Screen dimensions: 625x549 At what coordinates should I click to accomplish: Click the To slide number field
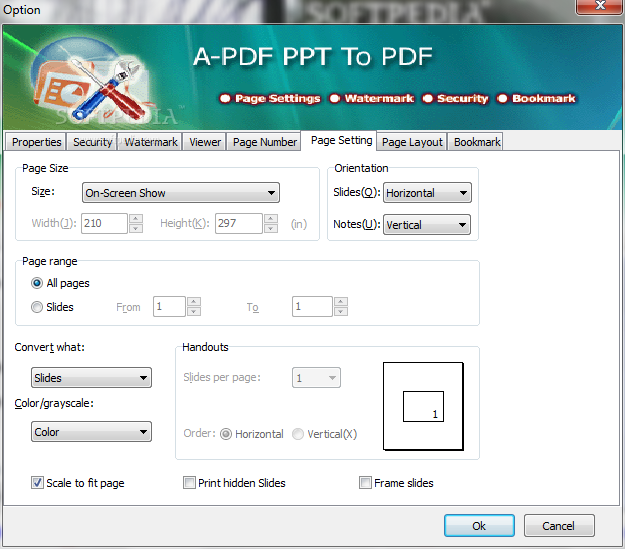312,307
